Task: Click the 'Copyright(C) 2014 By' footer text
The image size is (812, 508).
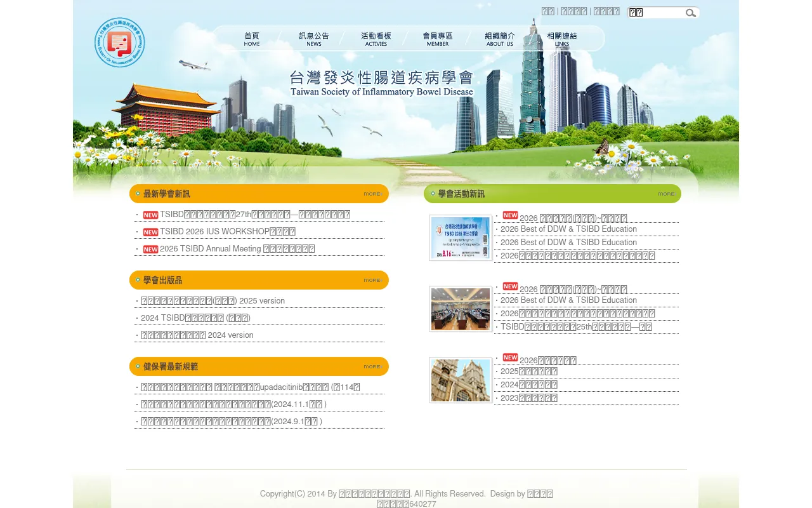Action: pyautogui.click(x=298, y=494)
